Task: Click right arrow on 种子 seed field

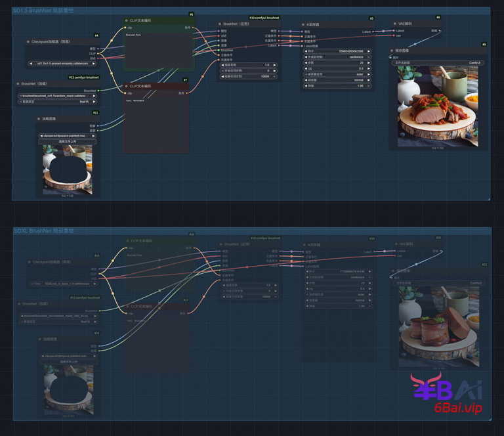Action: tap(369, 51)
